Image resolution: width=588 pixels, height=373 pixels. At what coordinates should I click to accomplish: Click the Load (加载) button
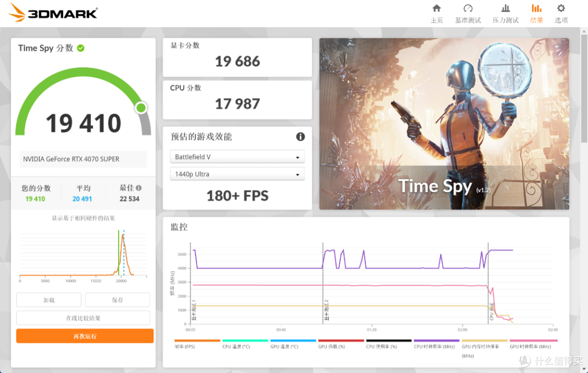click(x=49, y=300)
